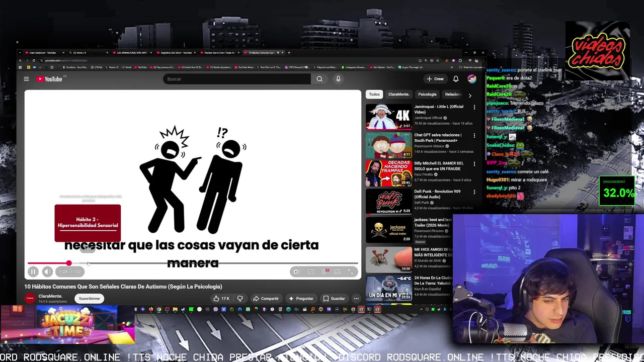Viewport: 644px width, 362px height.
Task: Open the Daft Punk Revolution 909 thumbnail
Action: [x=388, y=201]
